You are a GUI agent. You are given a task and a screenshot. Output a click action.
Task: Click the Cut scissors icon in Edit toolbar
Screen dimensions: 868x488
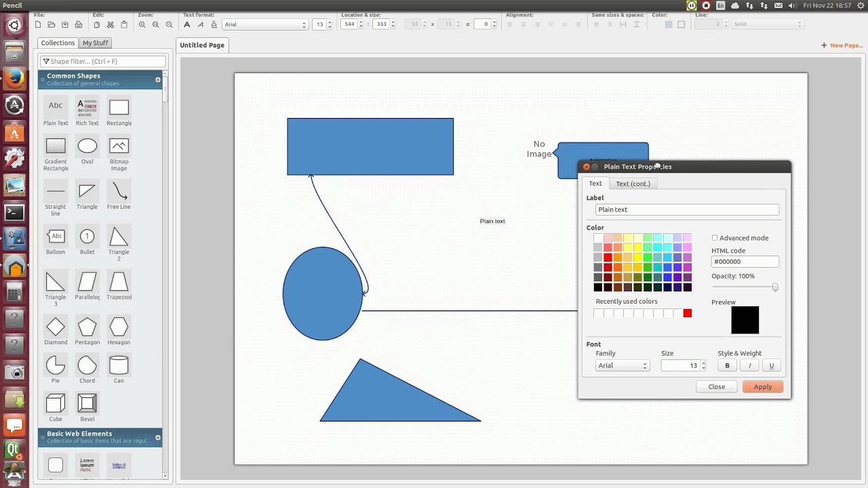111,24
